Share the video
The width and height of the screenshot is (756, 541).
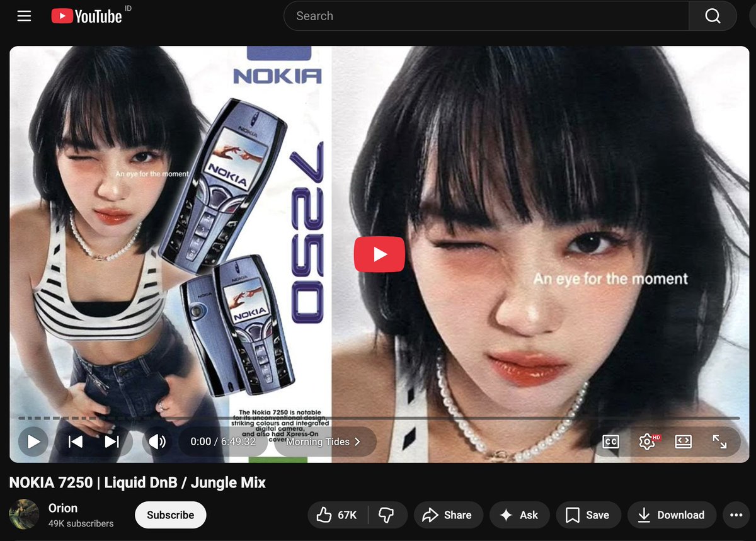pyautogui.click(x=448, y=515)
